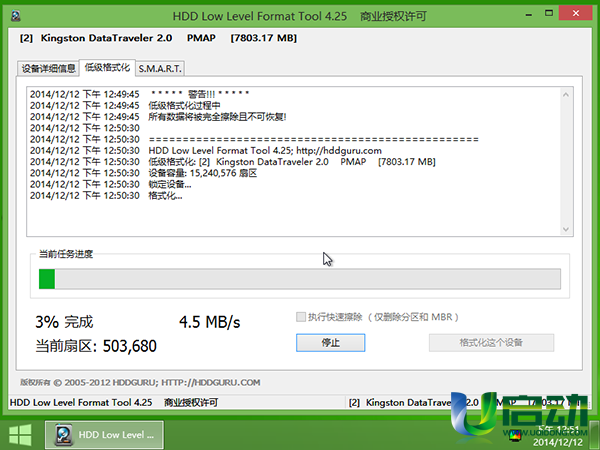Maximize the HDD Low Level Format window
The width and height of the screenshot is (600, 450).
(549, 13)
